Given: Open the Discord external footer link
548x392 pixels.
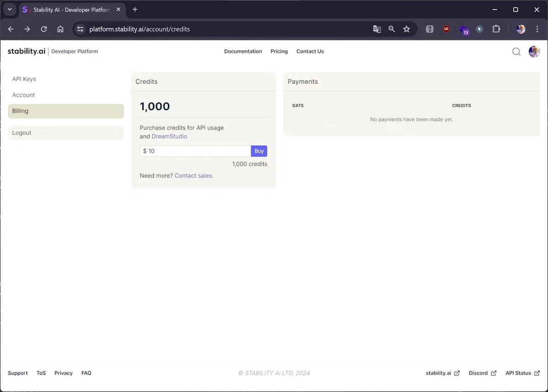Looking at the screenshot, I should point(482,373).
